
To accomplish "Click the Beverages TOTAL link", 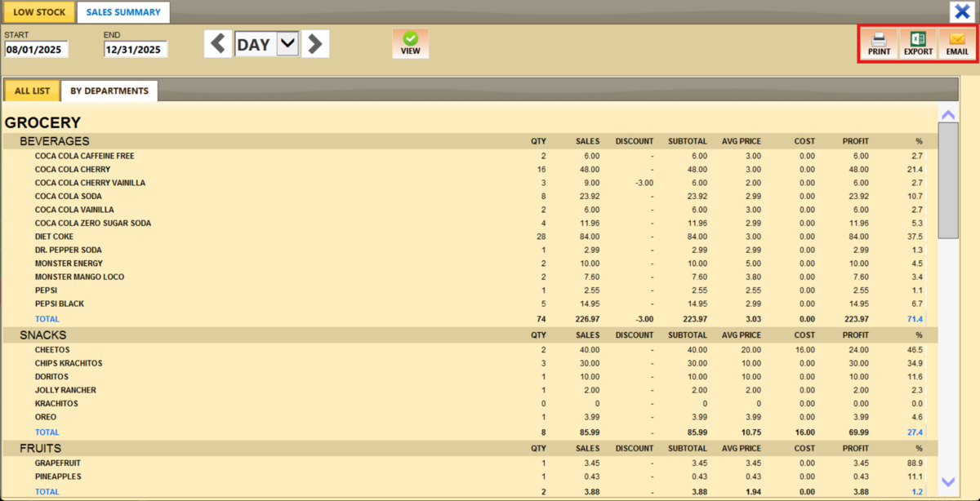I will (47, 319).
